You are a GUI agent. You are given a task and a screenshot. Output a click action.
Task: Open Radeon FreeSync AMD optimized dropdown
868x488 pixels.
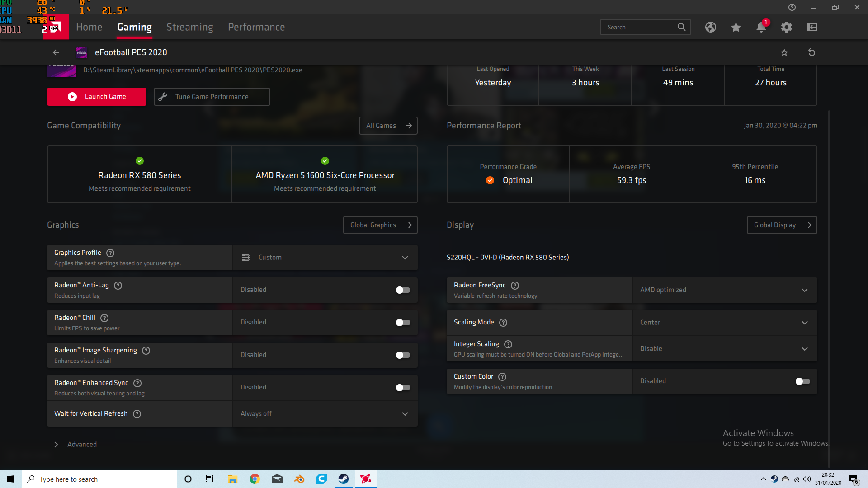(725, 290)
